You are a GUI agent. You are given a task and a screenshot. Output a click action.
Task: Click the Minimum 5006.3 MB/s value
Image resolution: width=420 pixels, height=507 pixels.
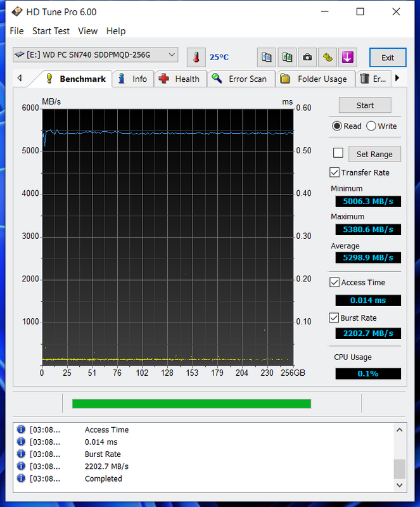[x=368, y=202]
